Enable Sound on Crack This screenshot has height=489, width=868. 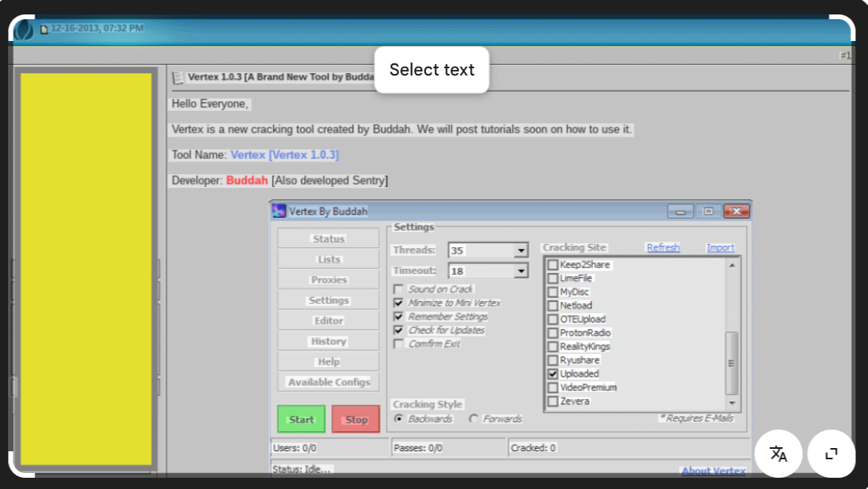398,289
